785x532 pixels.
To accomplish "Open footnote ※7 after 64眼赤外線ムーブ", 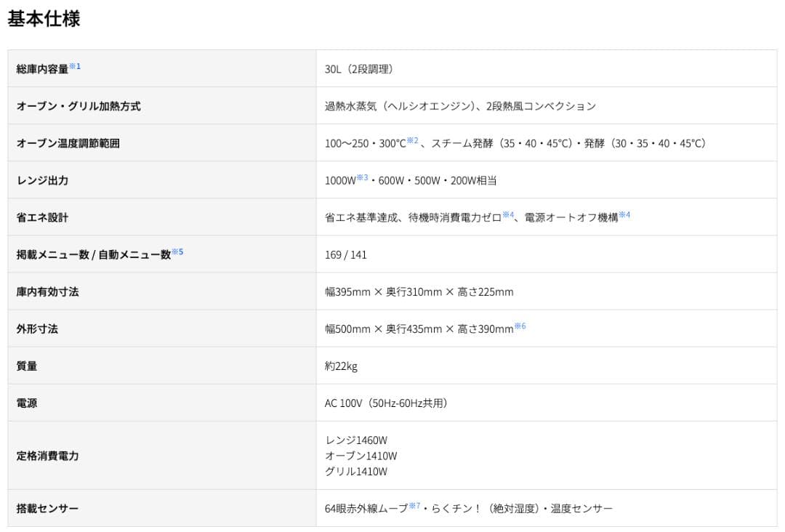I will click(414, 505).
